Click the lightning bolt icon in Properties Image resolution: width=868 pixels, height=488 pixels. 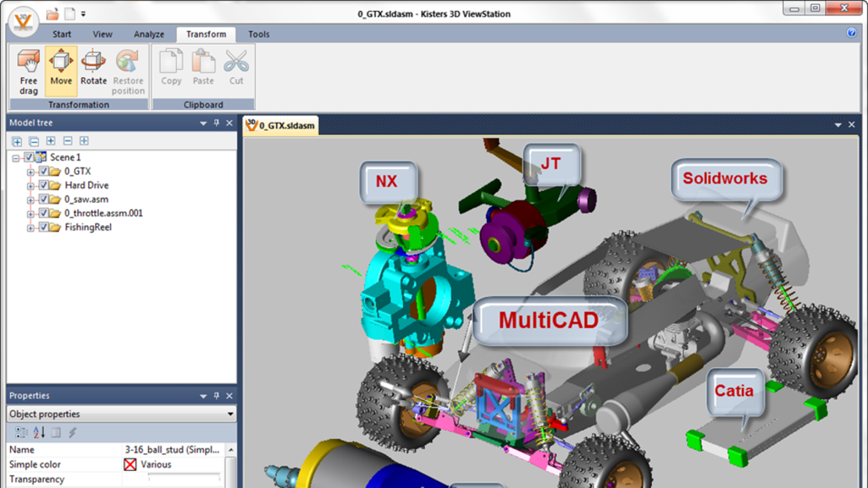click(x=73, y=433)
